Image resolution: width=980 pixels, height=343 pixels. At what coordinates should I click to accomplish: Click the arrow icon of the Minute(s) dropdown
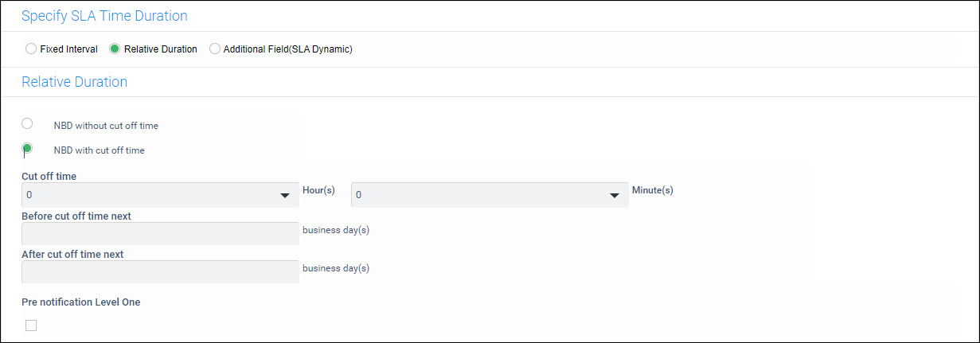[614, 196]
